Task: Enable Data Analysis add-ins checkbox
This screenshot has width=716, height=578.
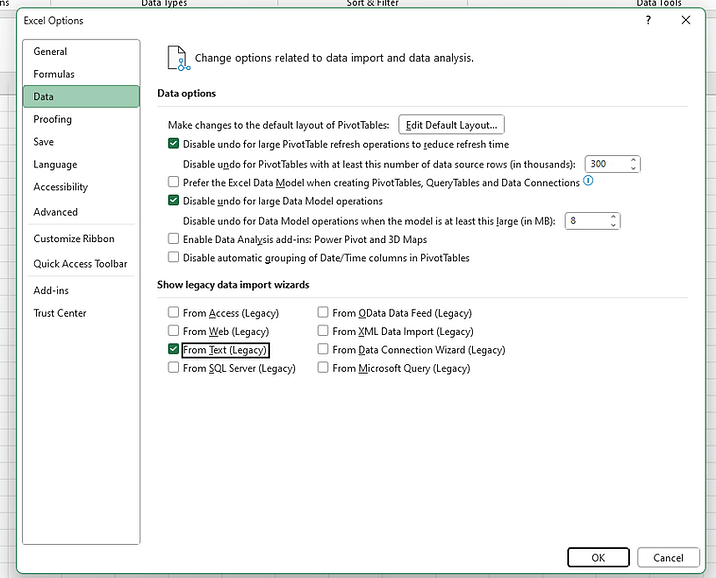Action: tap(174, 239)
